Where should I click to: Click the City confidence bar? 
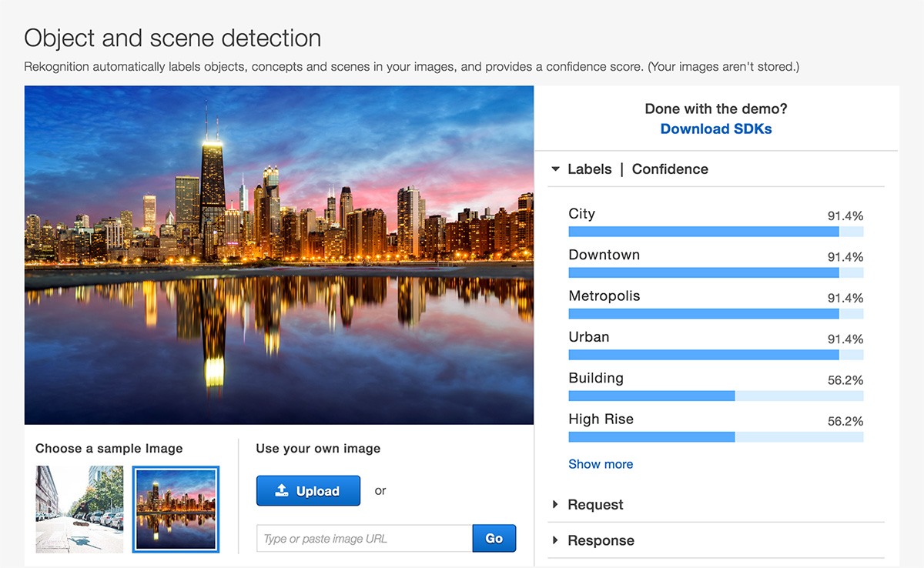click(715, 232)
